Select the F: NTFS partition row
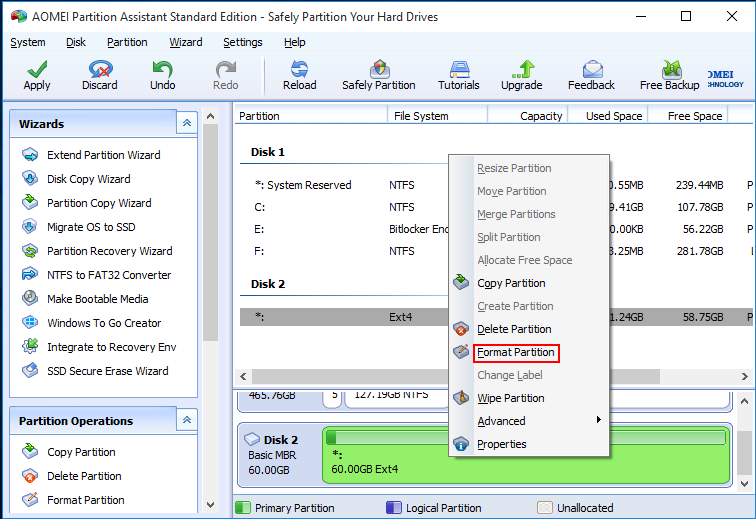The image size is (756, 519). (x=496, y=251)
